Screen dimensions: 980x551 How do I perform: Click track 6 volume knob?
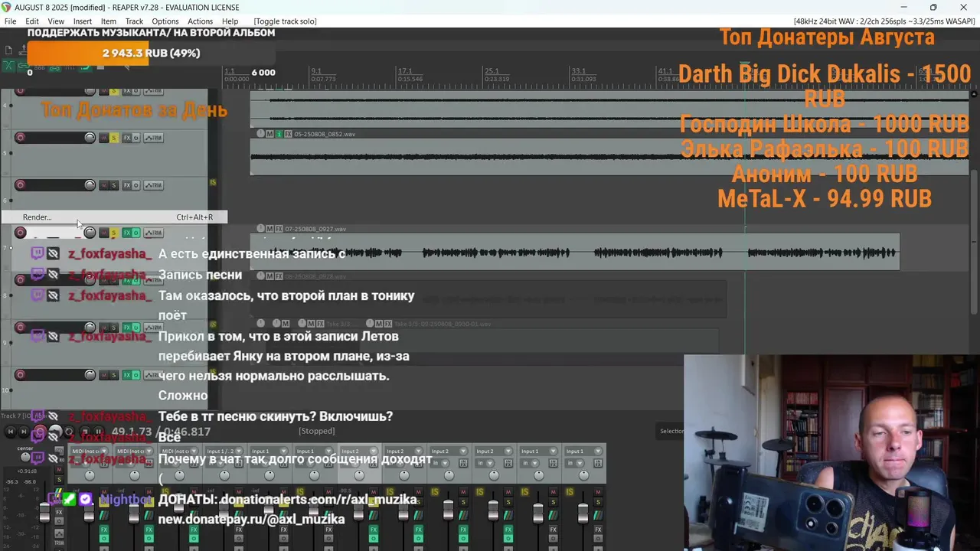point(90,185)
